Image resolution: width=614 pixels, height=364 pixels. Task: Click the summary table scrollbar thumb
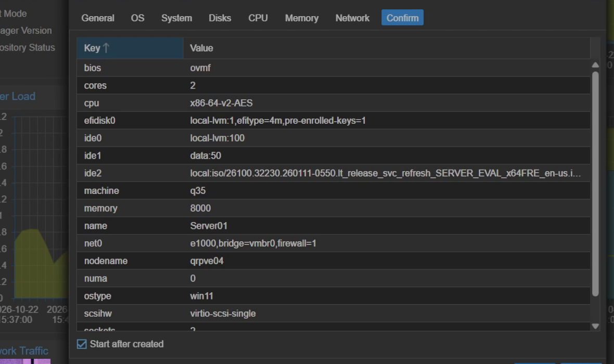tap(595, 183)
